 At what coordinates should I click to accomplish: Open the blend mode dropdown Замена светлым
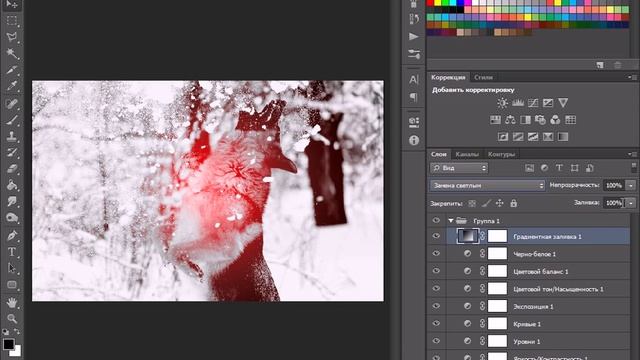pyautogui.click(x=487, y=185)
